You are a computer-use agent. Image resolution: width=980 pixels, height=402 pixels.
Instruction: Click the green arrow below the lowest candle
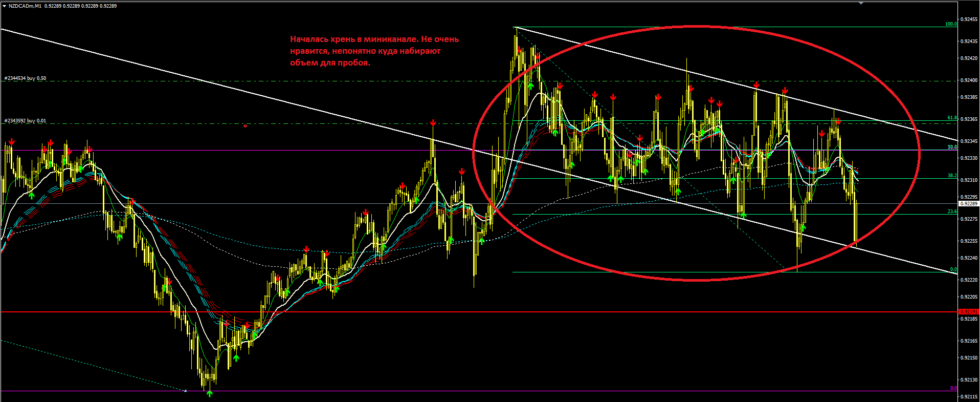click(x=209, y=393)
